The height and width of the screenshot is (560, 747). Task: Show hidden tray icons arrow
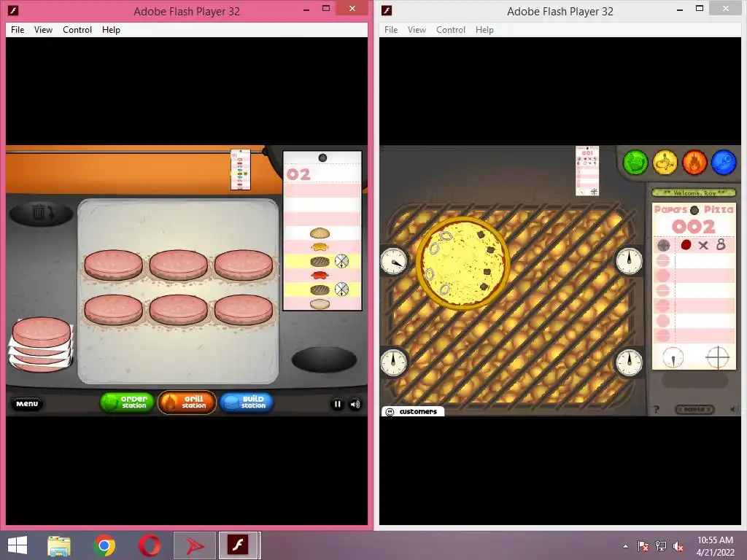pos(625,546)
